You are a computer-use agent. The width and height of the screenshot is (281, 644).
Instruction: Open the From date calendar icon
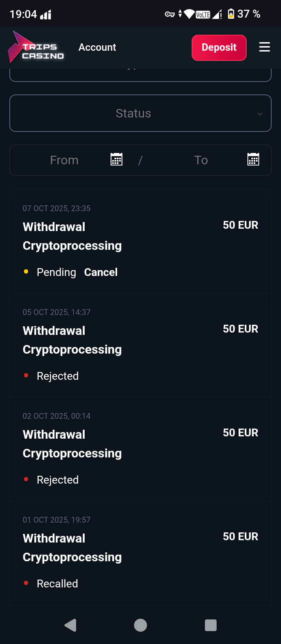point(116,160)
